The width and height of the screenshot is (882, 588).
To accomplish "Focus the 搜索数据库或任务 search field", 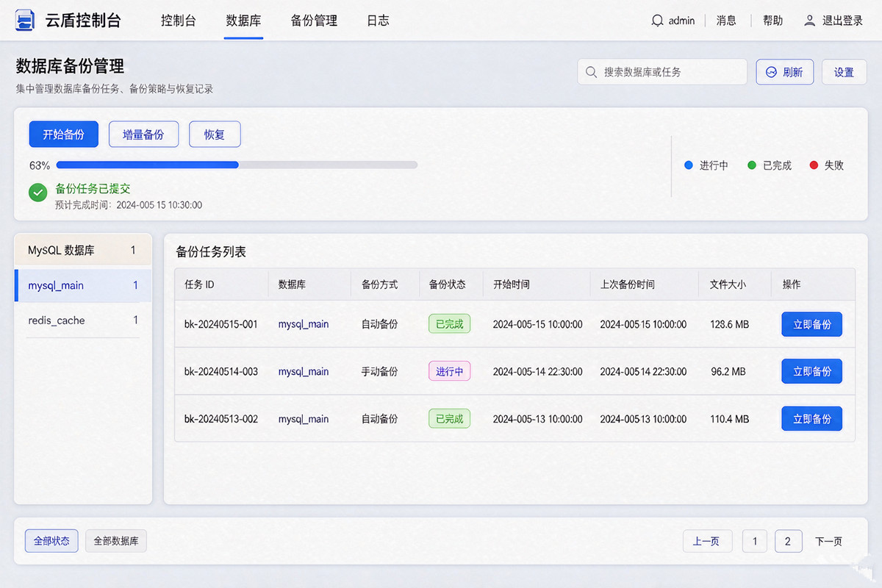I will pos(662,72).
